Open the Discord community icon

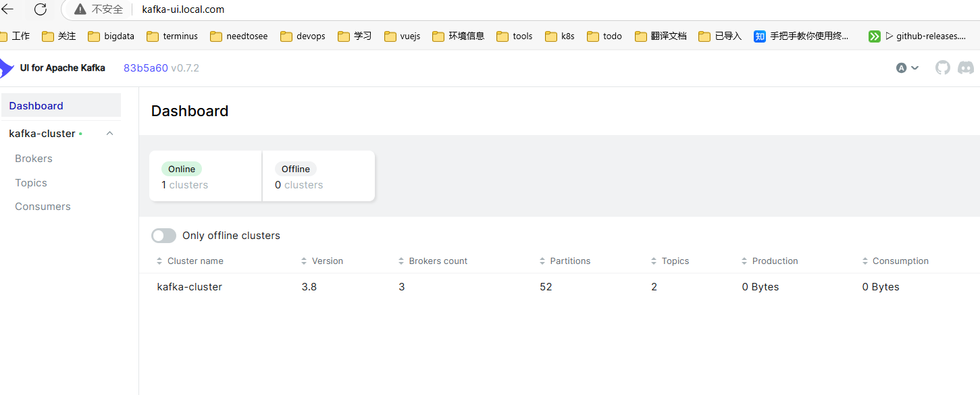click(966, 68)
